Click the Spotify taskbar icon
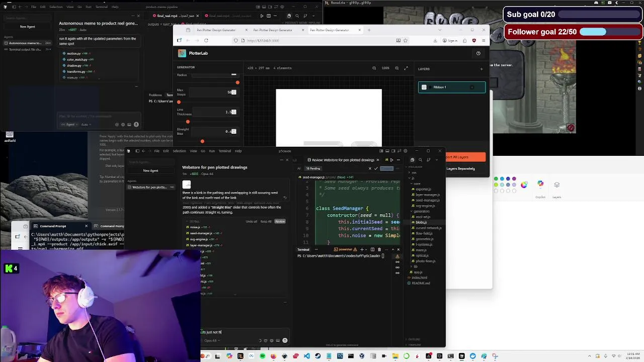The height and width of the screenshot is (362, 644). tap(262, 356)
